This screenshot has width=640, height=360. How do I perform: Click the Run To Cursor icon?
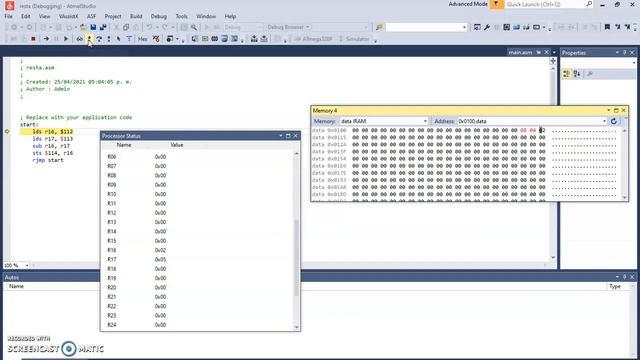point(118,39)
